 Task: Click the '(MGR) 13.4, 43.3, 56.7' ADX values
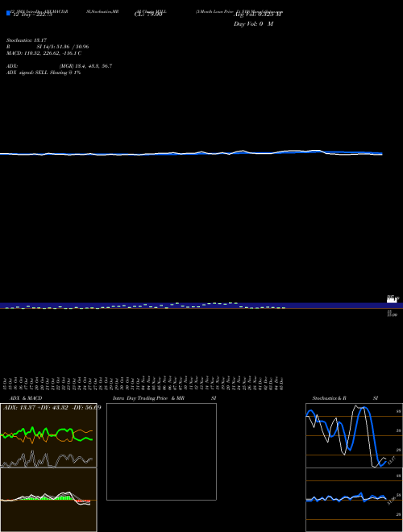[85, 66]
